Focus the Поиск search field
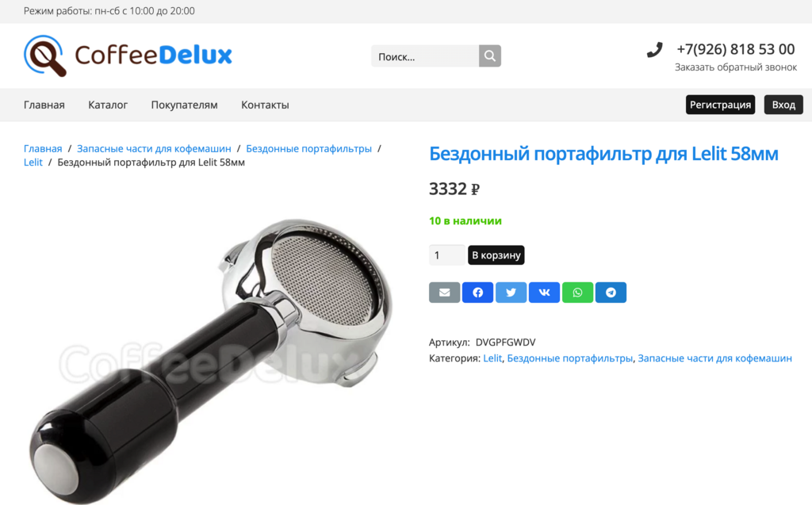The width and height of the screenshot is (812, 505). [x=425, y=56]
